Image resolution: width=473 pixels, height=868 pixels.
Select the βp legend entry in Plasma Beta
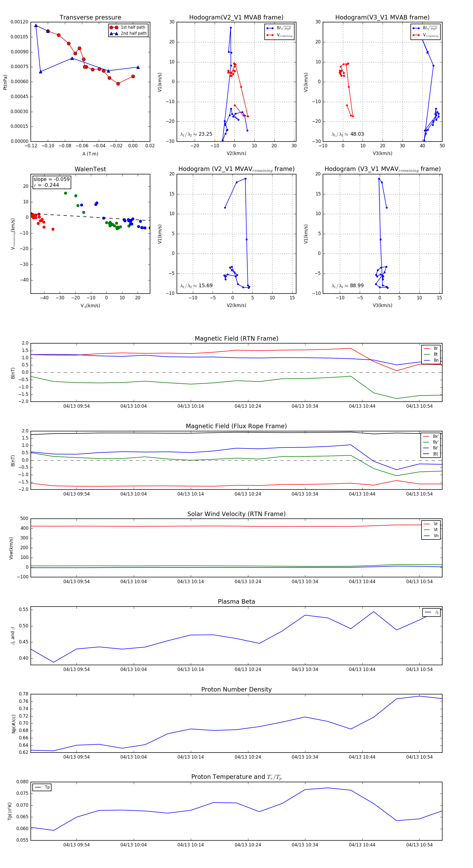[x=432, y=612]
